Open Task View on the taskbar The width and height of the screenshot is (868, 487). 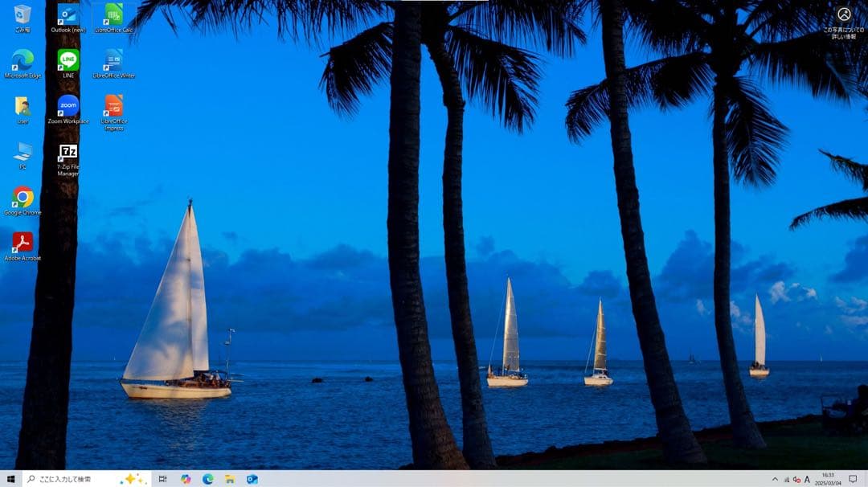tap(162, 479)
